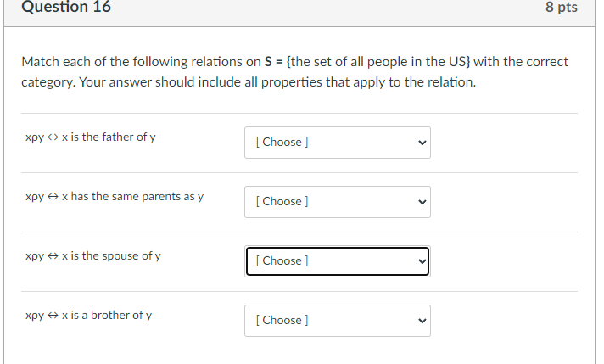
Task: Click the chevron arrow on the father relation dropdown
Action: pos(420,142)
